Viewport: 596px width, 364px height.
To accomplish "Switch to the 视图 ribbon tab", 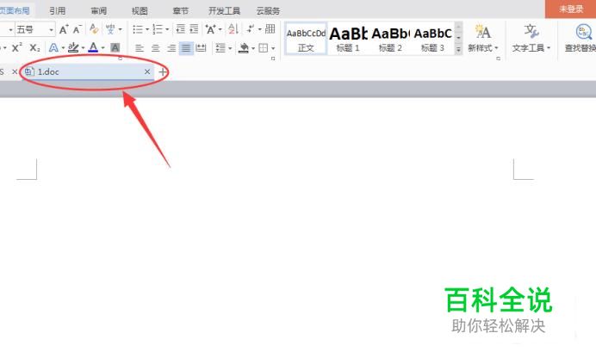I will [140, 10].
